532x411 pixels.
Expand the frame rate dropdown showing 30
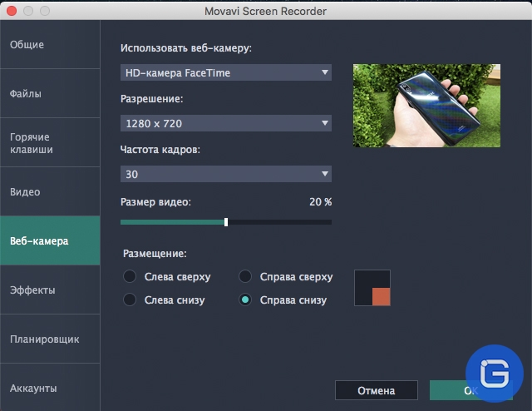tap(226, 174)
